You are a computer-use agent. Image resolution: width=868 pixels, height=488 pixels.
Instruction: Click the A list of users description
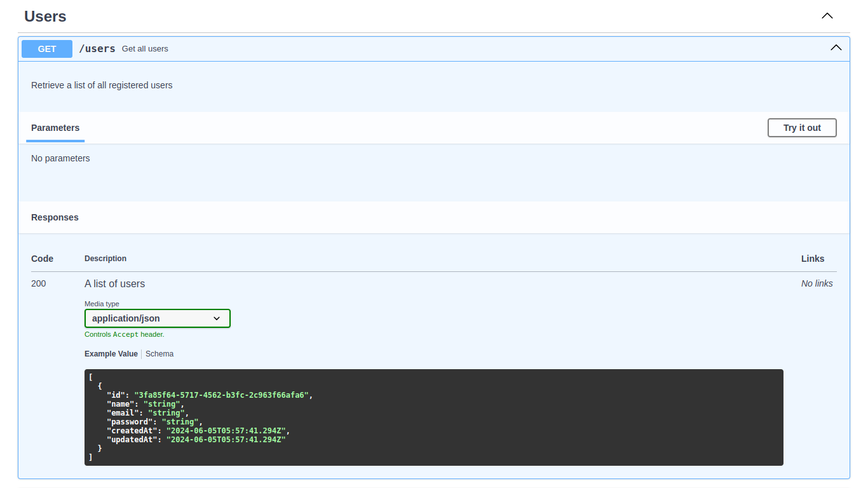tap(114, 283)
